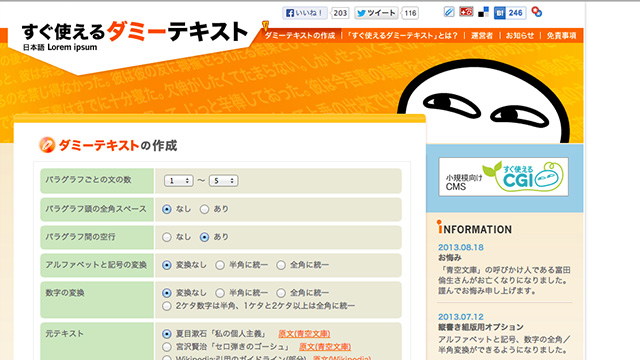Open the ダミーテキストの作成 nav tab
The image size is (640, 360).
point(300,36)
